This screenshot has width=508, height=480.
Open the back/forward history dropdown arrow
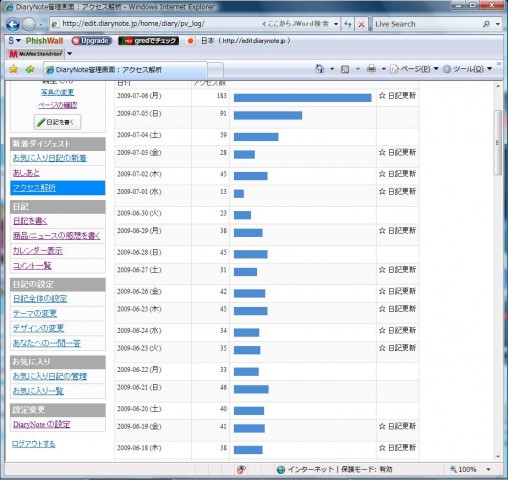click(41, 24)
